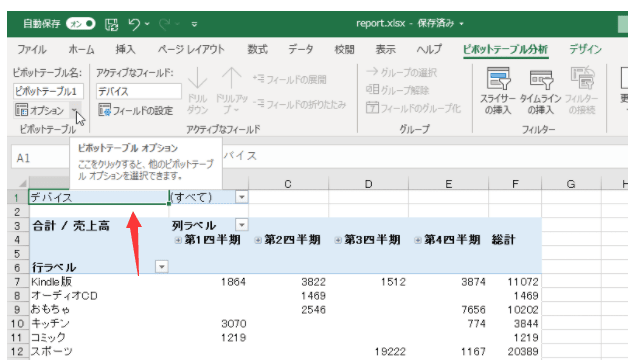Click column F header
The width and height of the screenshot is (633, 361).
tap(515, 184)
